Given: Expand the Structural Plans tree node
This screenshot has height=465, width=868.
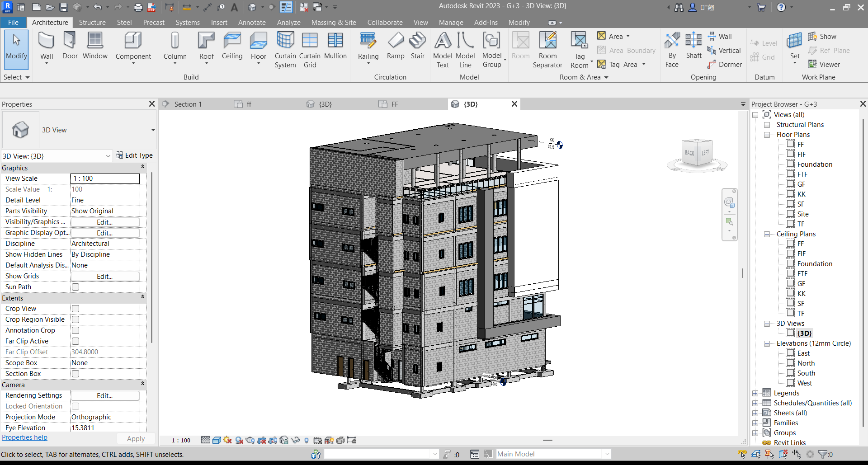Looking at the screenshot, I should coord(767,125).
